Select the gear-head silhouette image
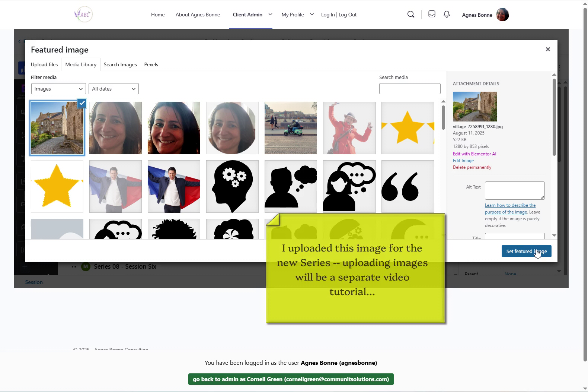 pos(232,186)
